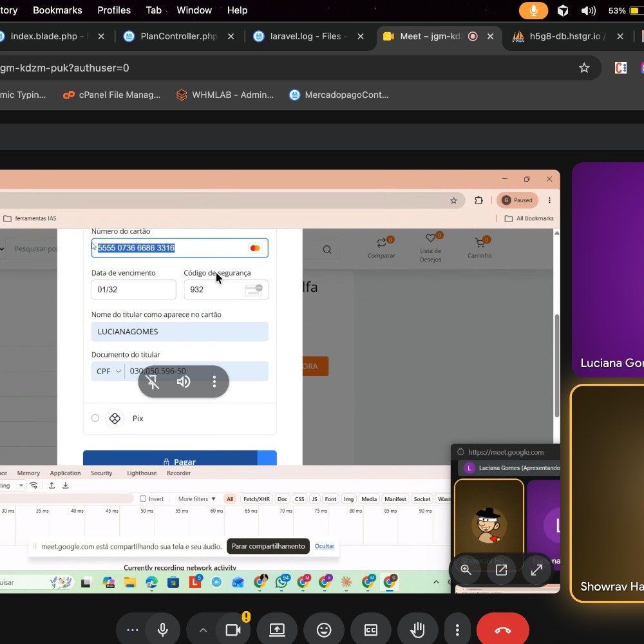Open the Help menu
The height and width of the screenshot is (644, 644).
(238, 10)
